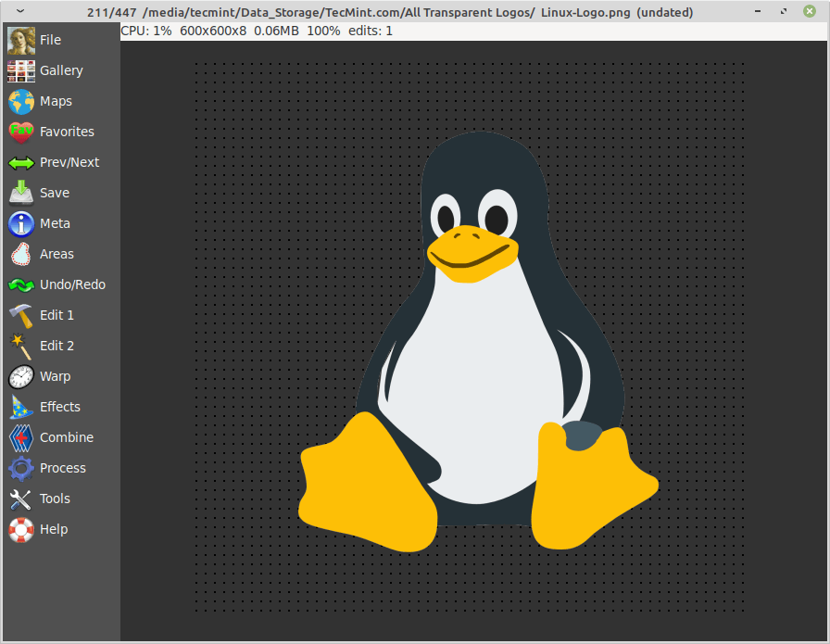Image resolution: width=830 pixels, height=644 pixels.
Task: Click on the Linux penguin image
Action: click(477, 352)
